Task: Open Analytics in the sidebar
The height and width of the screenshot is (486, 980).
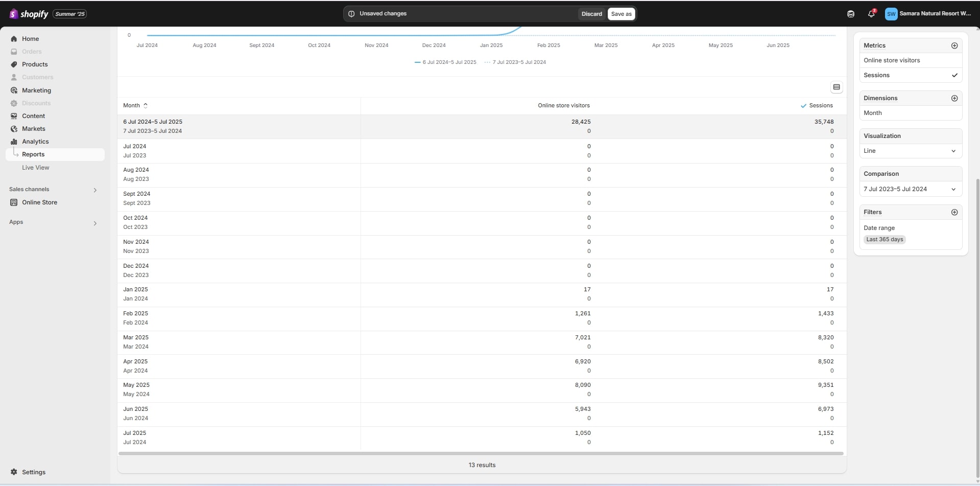Action: tap(35, 142)
